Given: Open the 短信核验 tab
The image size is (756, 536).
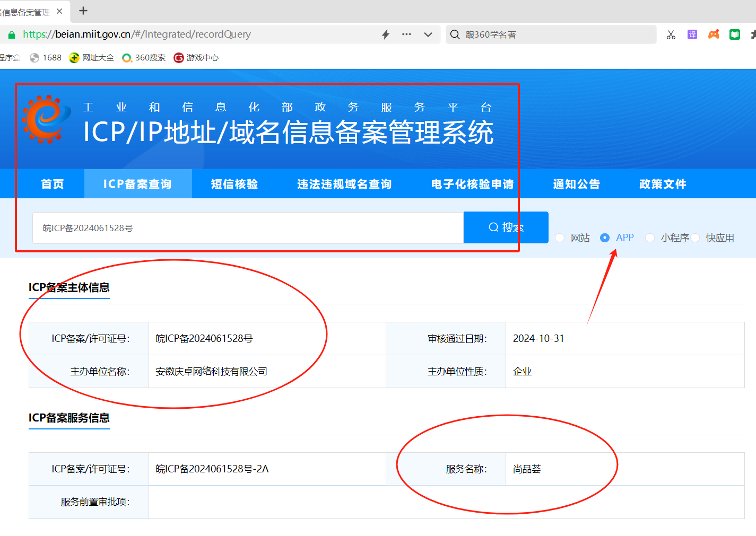Looking at the screenshot, I should pyautogui.click(x=234, y=184).
